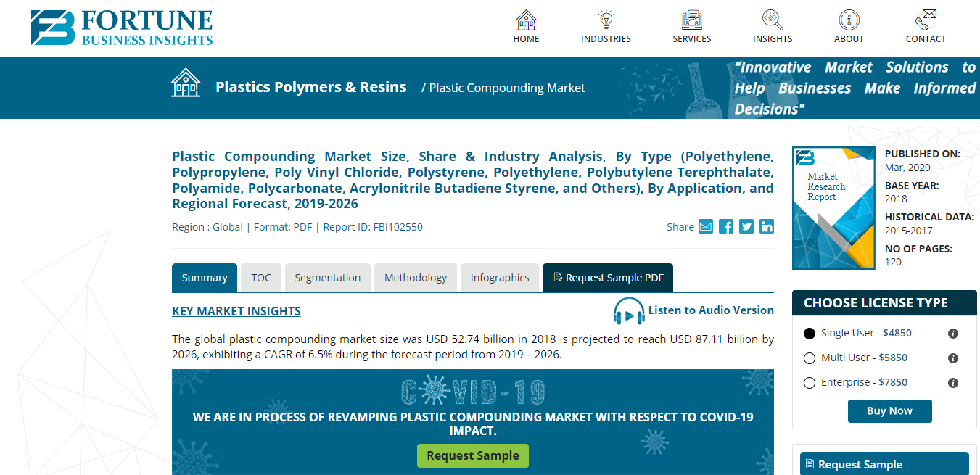This screenshot has width=980, height=475.
Task: Switch to the Summary tab
Action: 205,278
